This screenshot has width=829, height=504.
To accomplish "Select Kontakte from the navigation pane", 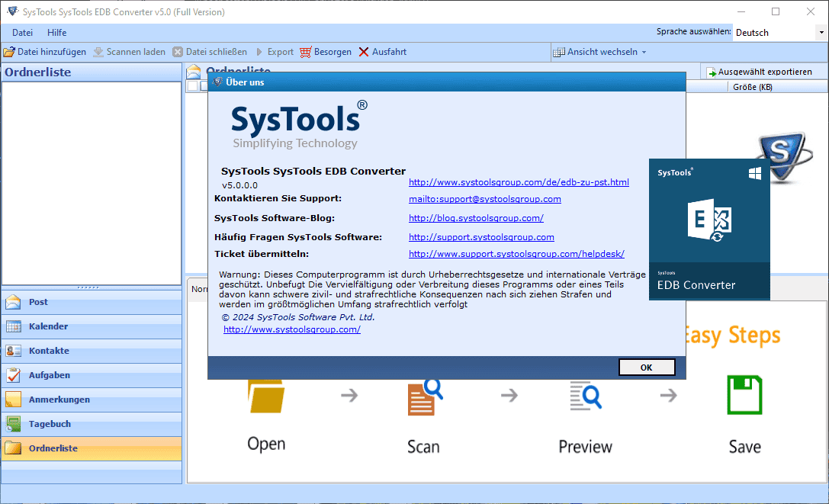I will click(49, 351).
